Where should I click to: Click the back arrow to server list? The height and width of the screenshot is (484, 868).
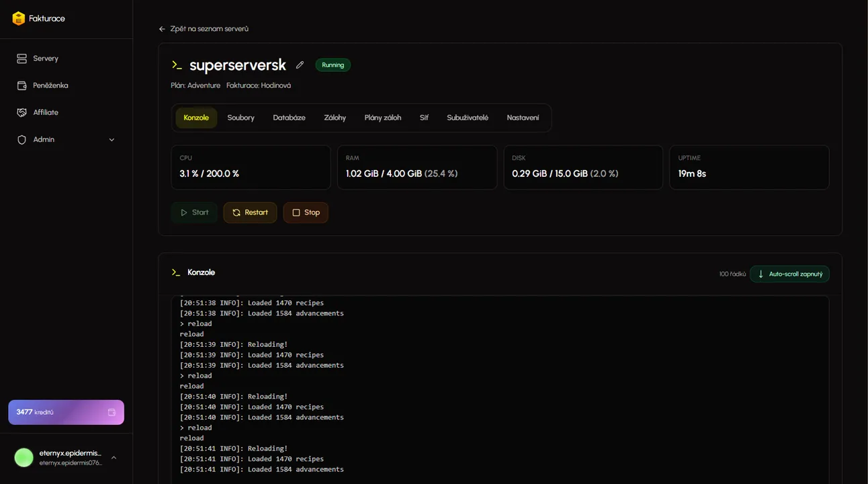(x=162, y=29)
